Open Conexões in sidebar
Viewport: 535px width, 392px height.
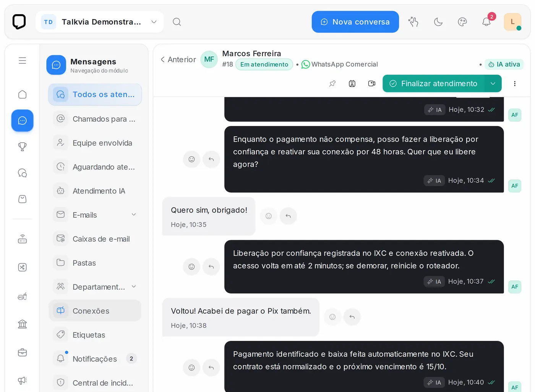pyautogui.click(x=95, y=311)
